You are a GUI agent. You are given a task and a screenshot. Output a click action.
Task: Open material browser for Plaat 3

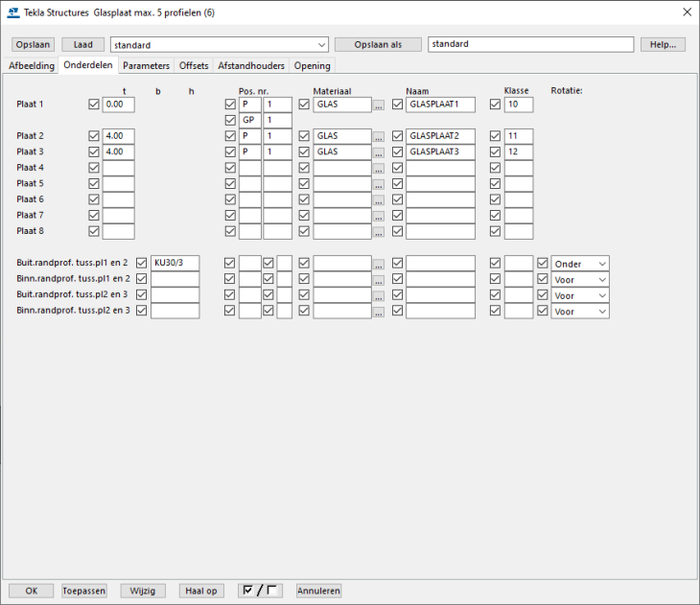pos(379,153)
